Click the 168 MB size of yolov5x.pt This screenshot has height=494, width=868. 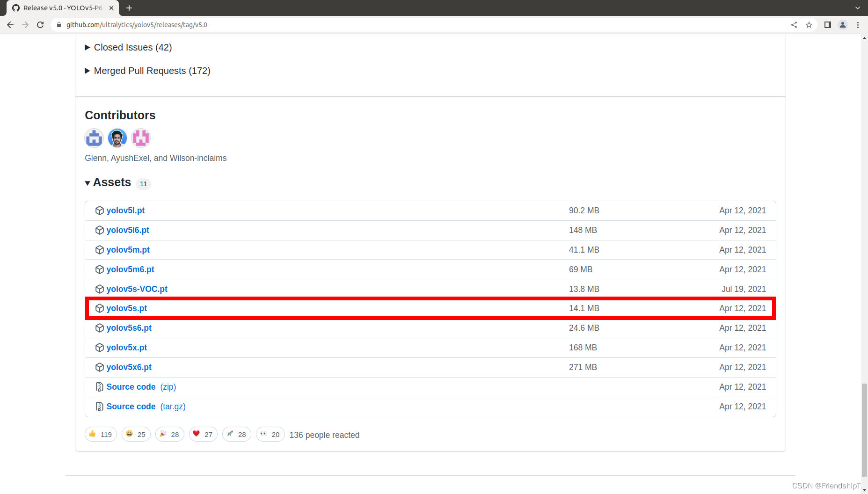tap(583, 348)
